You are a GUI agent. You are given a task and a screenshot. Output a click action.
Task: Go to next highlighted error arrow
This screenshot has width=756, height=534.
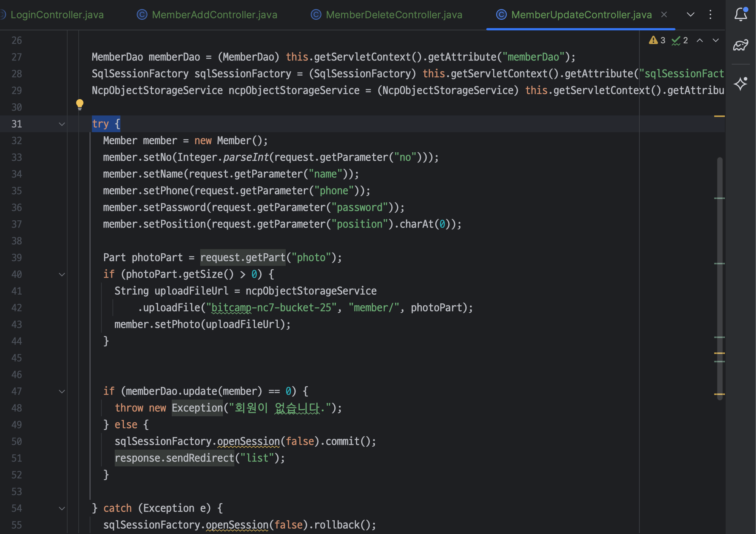[716, 40]
